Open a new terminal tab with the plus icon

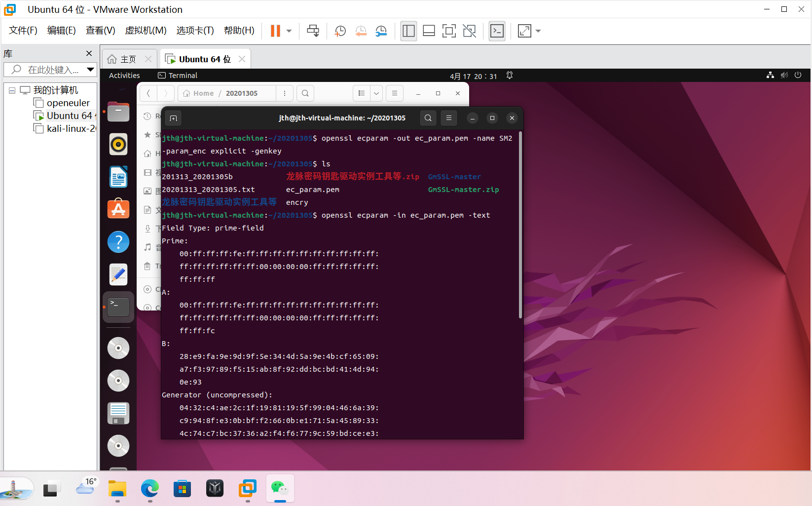[173, 118]
